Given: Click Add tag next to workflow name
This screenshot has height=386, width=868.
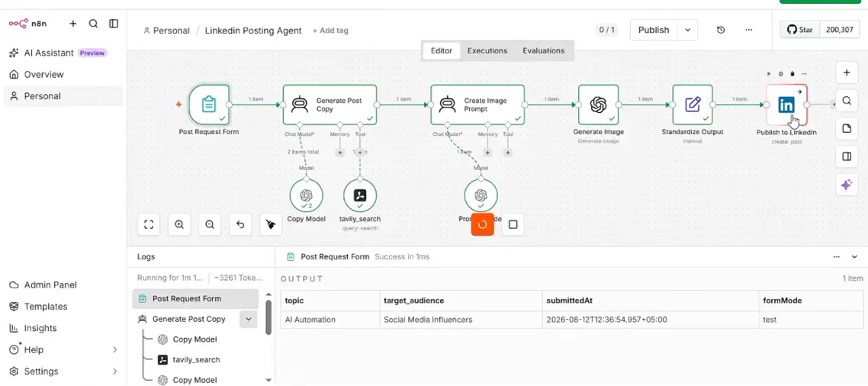Looking at the screenshot, I should pyautogui.click(x=330, y=31).
